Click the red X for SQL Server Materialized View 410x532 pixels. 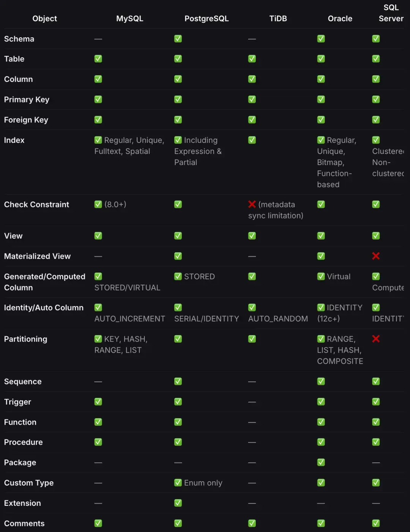[376, 256]
